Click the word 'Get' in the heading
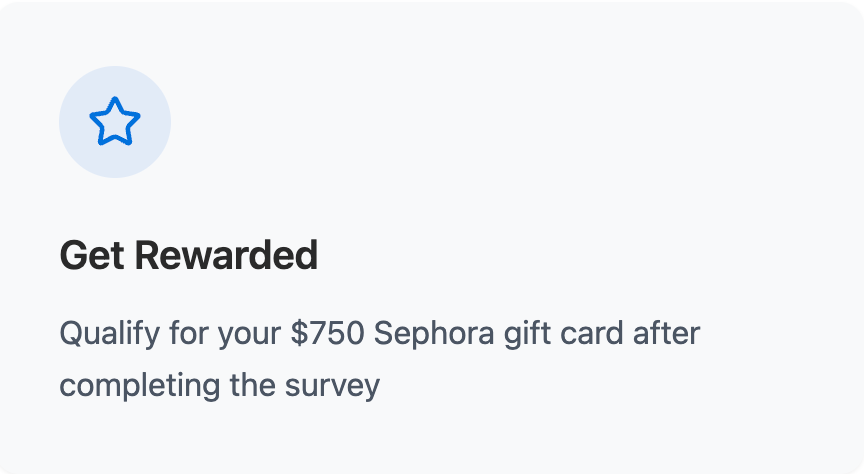This screenshot has width=864, height=474. [91, 256]
